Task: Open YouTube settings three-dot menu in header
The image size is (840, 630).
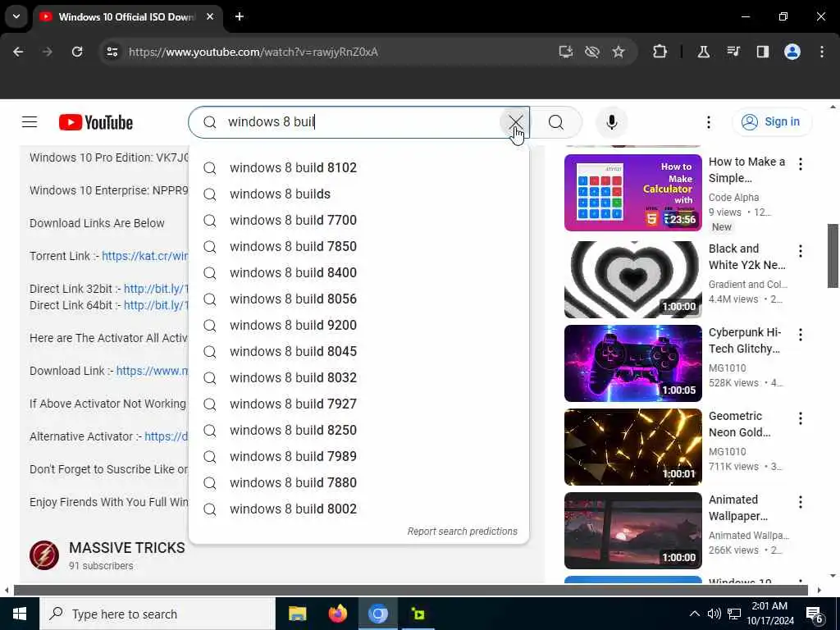Action: click(x=708, y=122)
